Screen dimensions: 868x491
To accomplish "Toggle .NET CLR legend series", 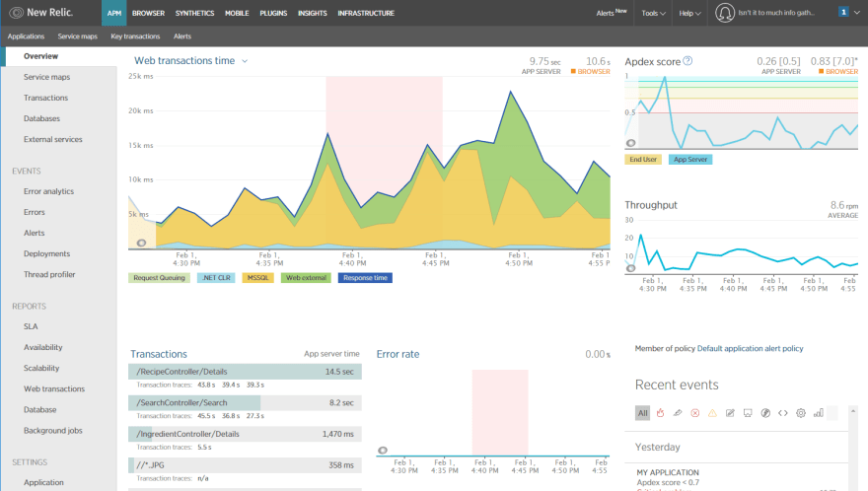I will pyautogui.click(x=216, y=278).
